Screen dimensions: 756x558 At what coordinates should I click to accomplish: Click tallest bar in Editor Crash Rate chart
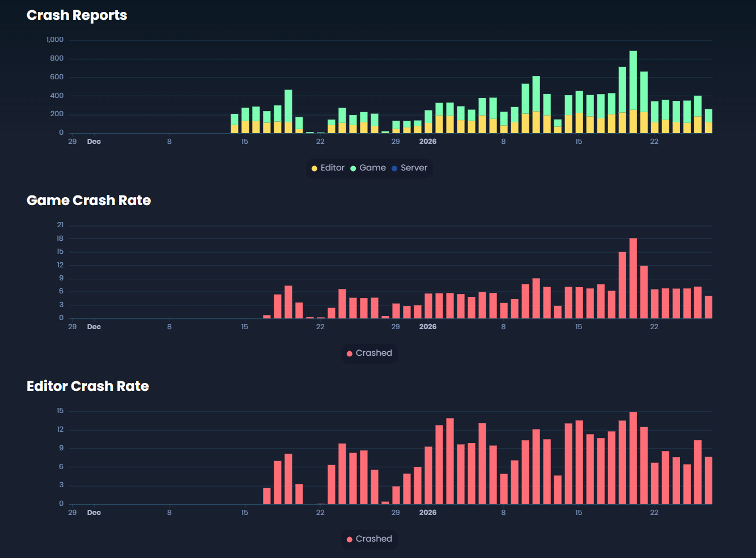633,458
